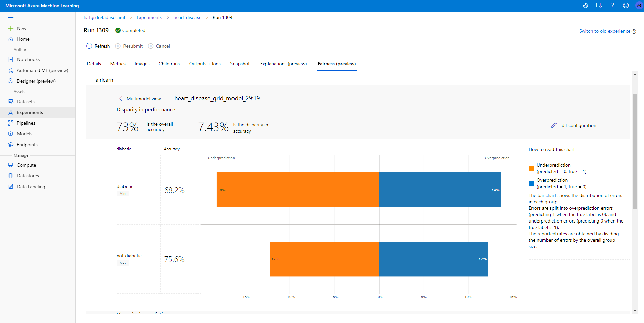Click the Edit configuration button
Screen dimensions: 644x323
pyautogui.click(x=574, y=125)
